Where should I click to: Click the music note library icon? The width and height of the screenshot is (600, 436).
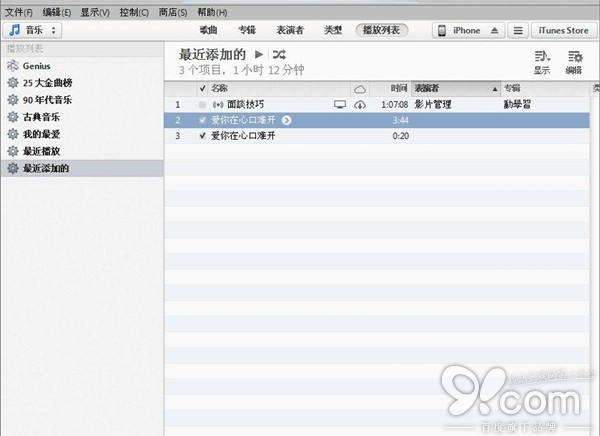click(15, 30)
